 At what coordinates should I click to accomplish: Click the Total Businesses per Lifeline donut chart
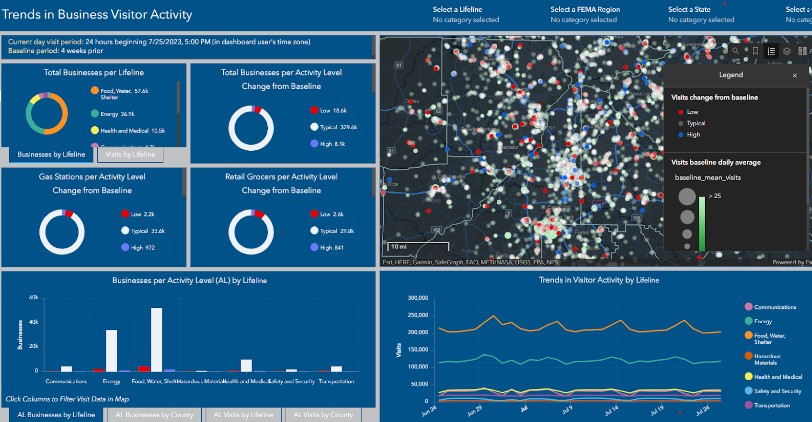[x=47, y=113]
